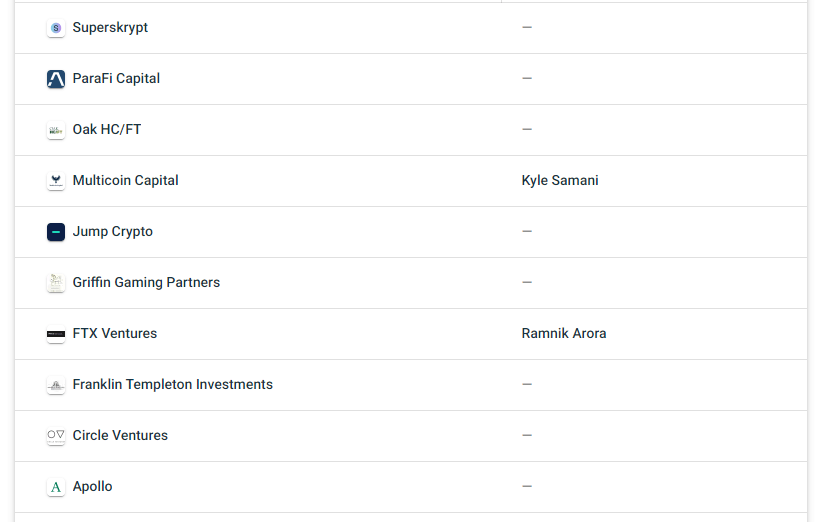Open the Jump Crypto investor page

pos(113,231)
